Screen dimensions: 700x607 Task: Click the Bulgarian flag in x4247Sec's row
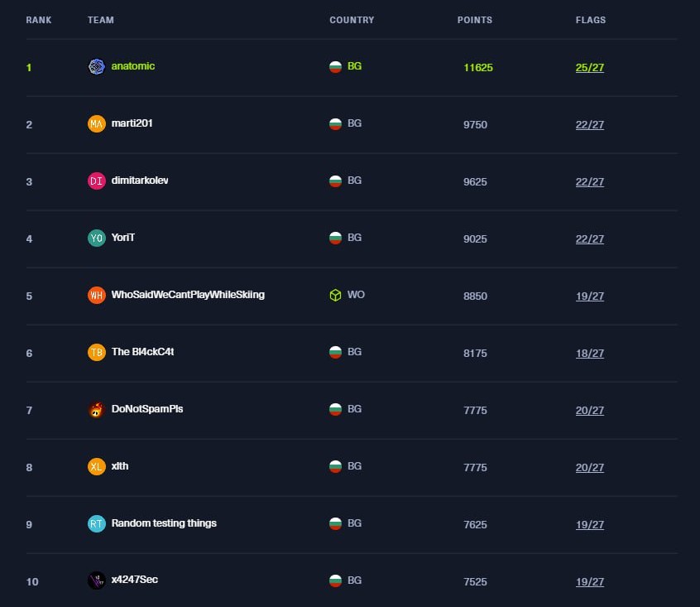335,581
